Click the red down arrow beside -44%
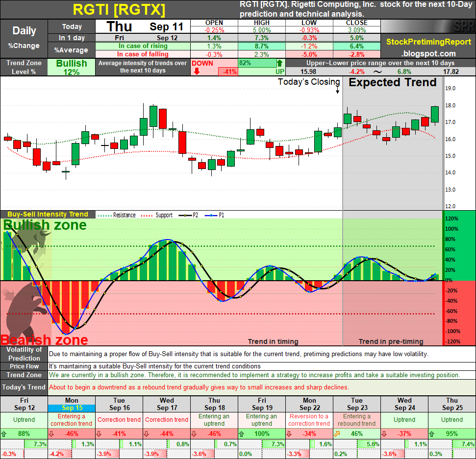Screen dimensions: 476x459 pos(146,434)
